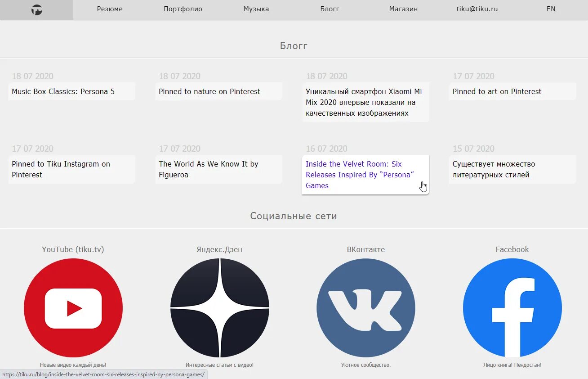
Task: Click caption Уютное сообщество.
Action: 366,365
